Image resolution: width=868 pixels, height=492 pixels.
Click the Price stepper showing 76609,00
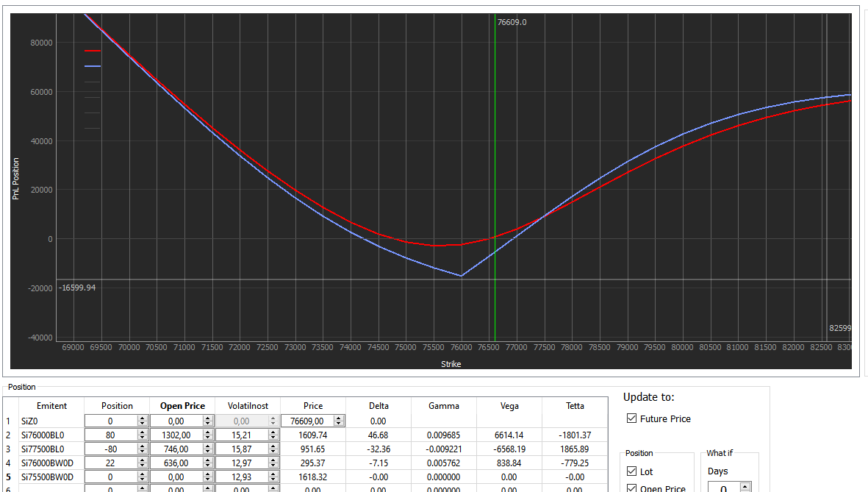(x=339, y=421)
